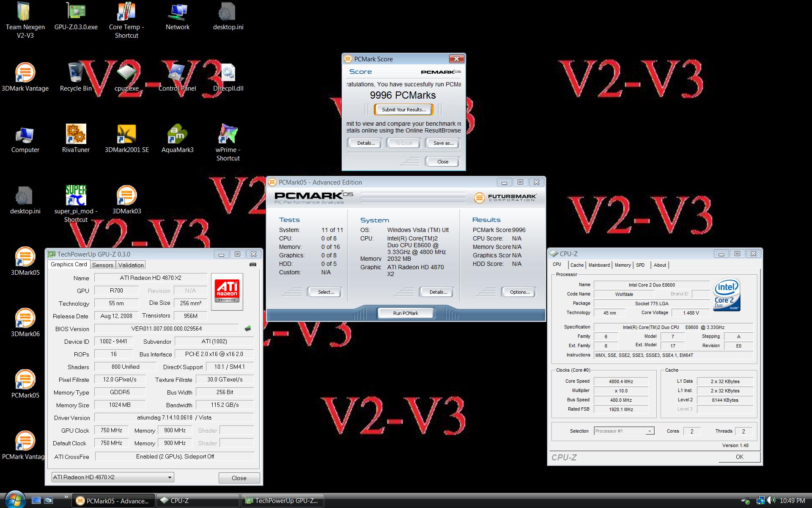Viewport: 812px width, 508px height.
Task: Click Show Desktop quick launch icon
Action: pyautogui.click(x=36, y=500)
